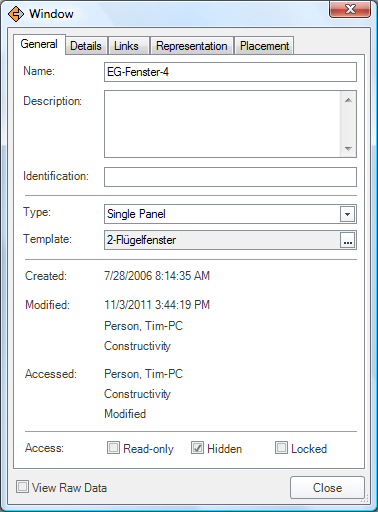This screenshot has width=378, height=512.
Task: Uncheck the Hidden checkbox
Action: (197, 448)
